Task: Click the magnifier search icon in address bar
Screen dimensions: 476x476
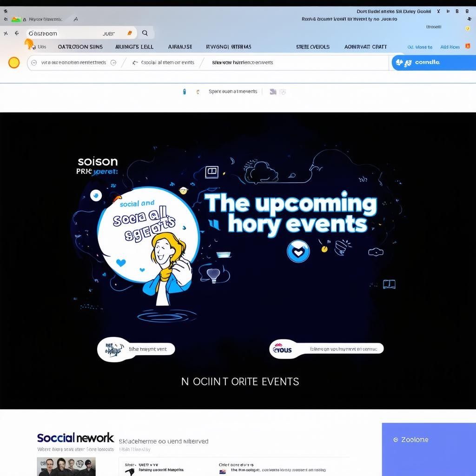Action: [x=145, y=33]
